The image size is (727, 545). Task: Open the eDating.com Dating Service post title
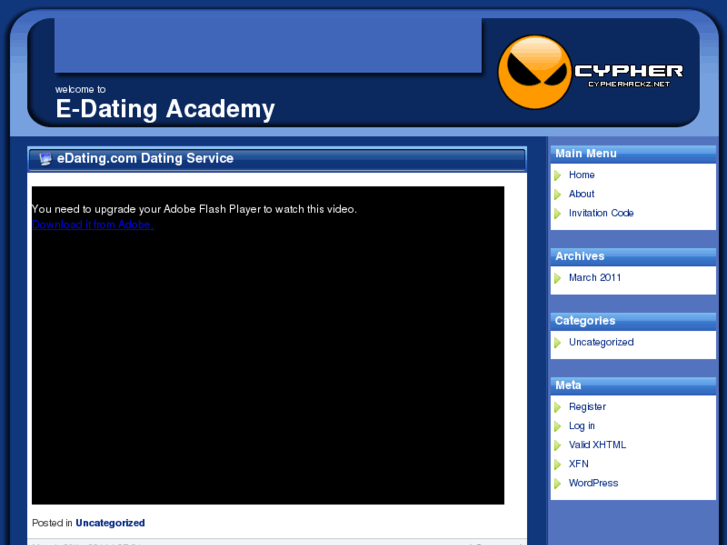pyautogui.click(x=145, y=158)
